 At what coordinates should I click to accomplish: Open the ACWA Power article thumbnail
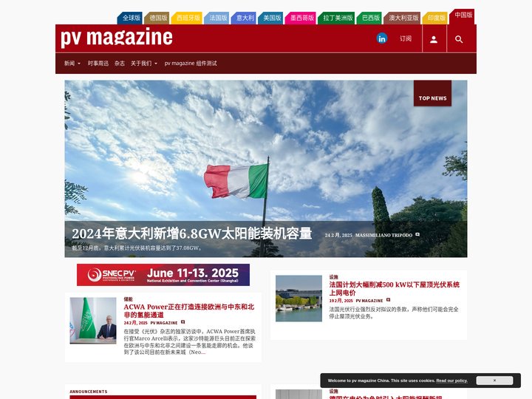pyautogui.click(x=93, y=321)
